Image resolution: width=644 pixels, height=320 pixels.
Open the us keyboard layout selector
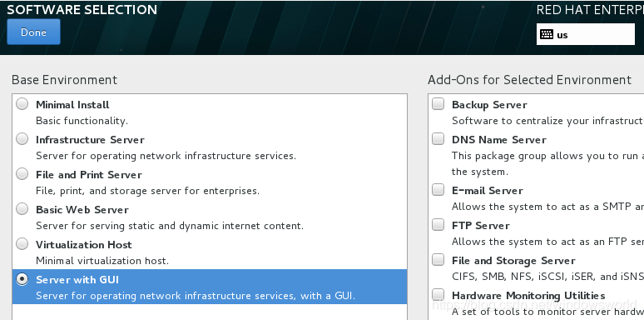coord(586,34)
